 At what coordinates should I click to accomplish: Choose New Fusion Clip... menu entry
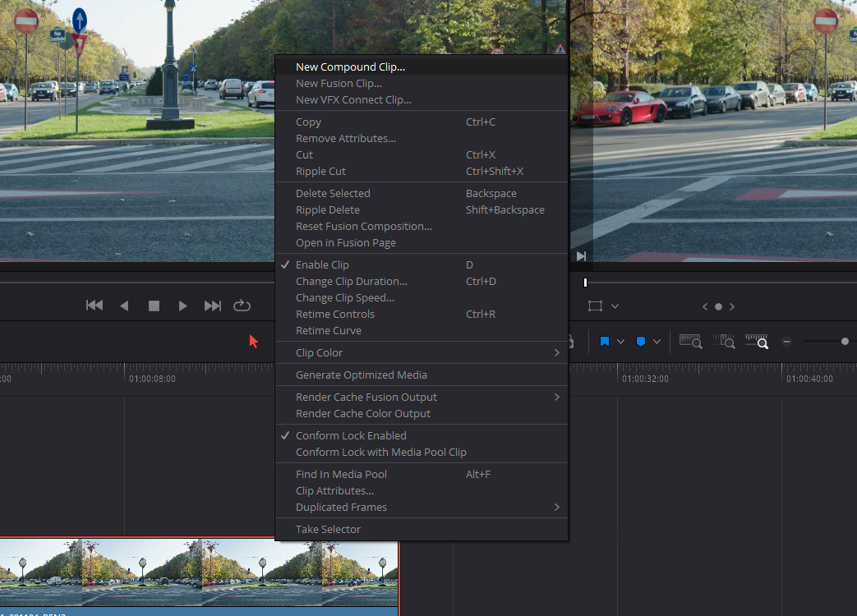point(422,83)
